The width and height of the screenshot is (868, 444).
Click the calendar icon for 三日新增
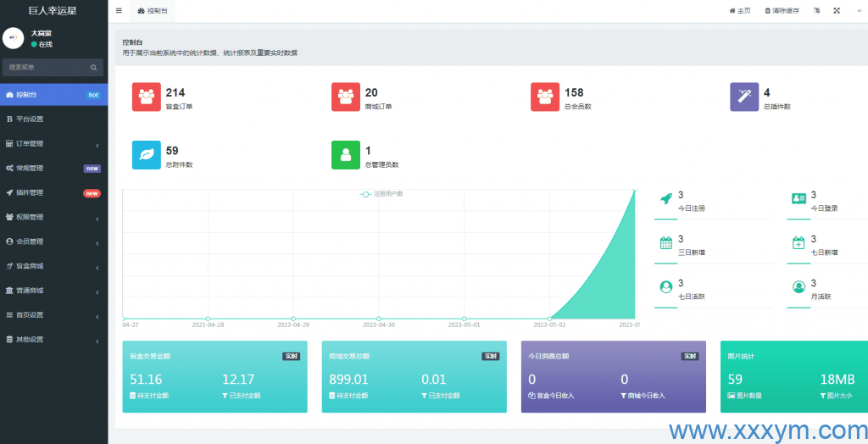coord(666,243)
